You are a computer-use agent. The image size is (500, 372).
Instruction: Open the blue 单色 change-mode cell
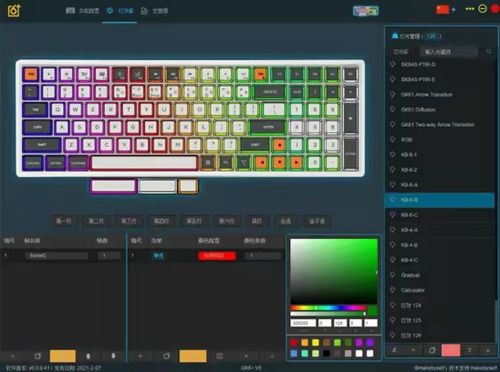(x=158, y=256)
